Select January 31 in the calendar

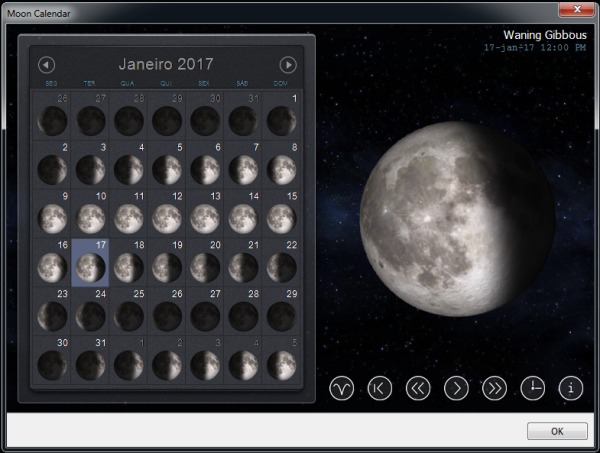90,361
